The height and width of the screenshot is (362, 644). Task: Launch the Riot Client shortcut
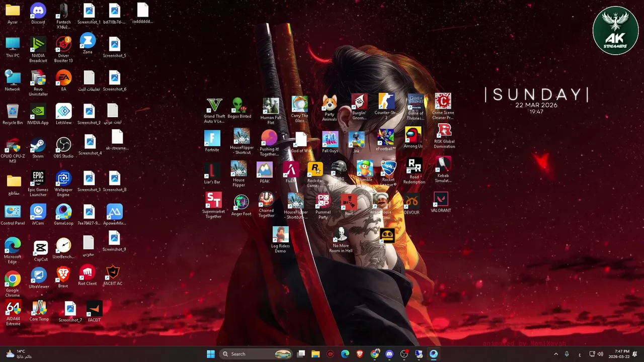(x=87, y=276)
